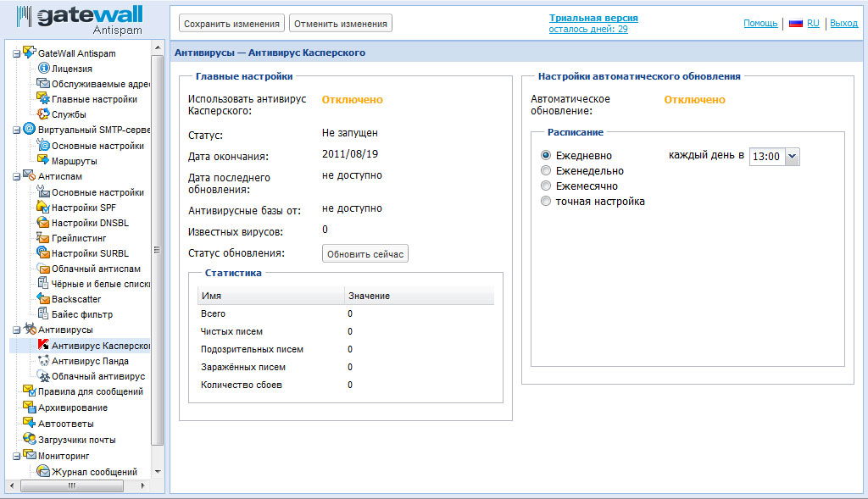
Task: Select the Ежемесячно schedule option
Action: pyautogui.click(x=546, y=186)
